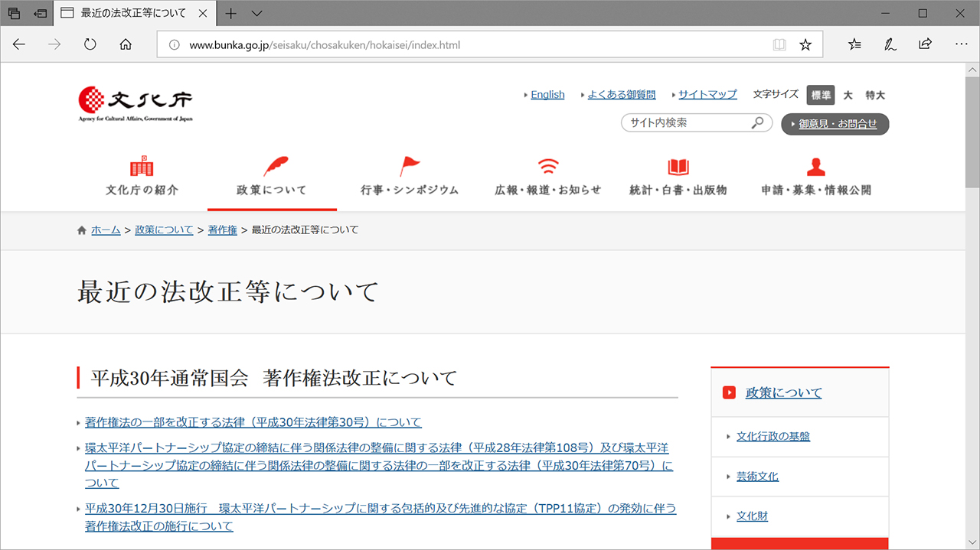
Task: Open Reading view book icon
Action: pos(779,44)
